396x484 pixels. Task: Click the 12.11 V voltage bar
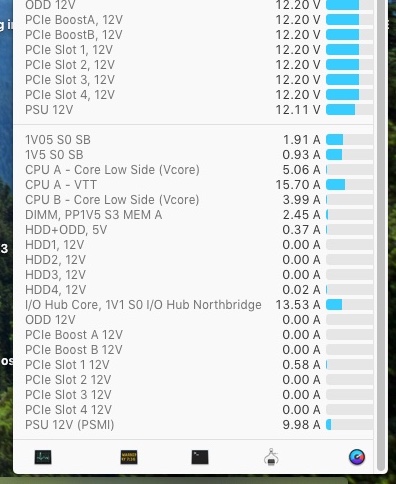coord(349,110)
